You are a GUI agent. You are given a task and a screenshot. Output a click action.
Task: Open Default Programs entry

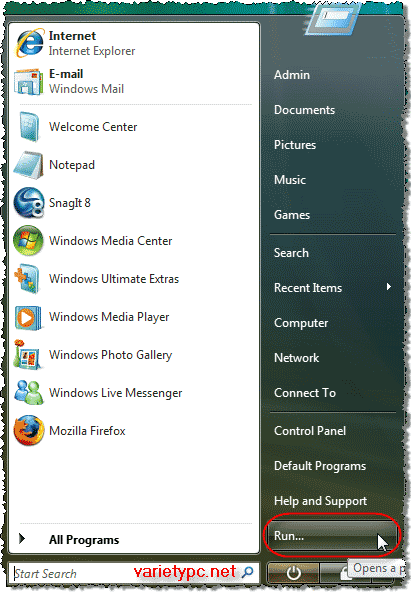(x=320, y=466)
